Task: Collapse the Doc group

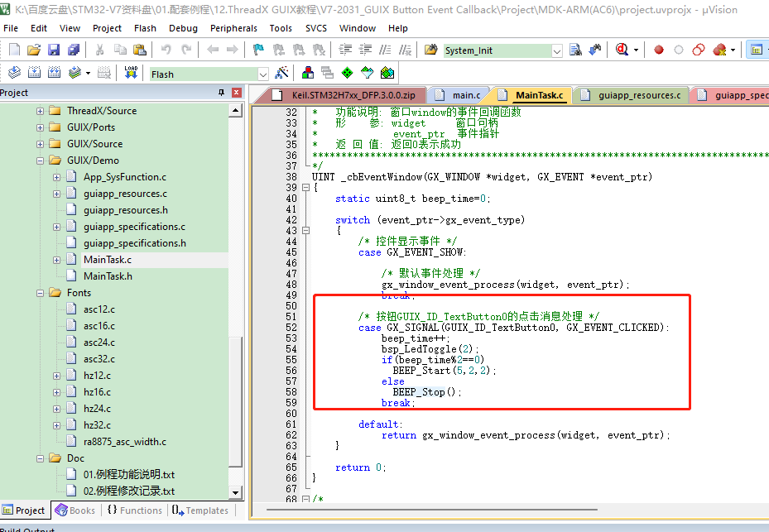Action: (x=41, y=458)
